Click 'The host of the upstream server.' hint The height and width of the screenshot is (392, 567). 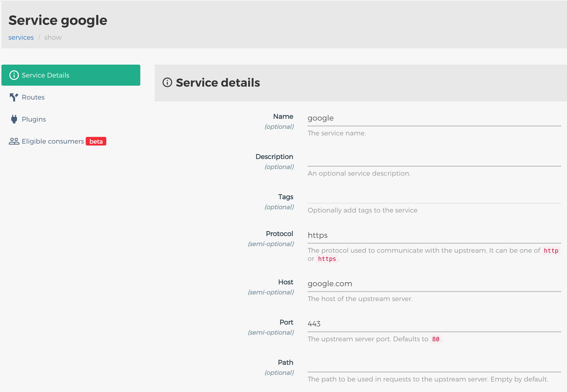(360, 299)
